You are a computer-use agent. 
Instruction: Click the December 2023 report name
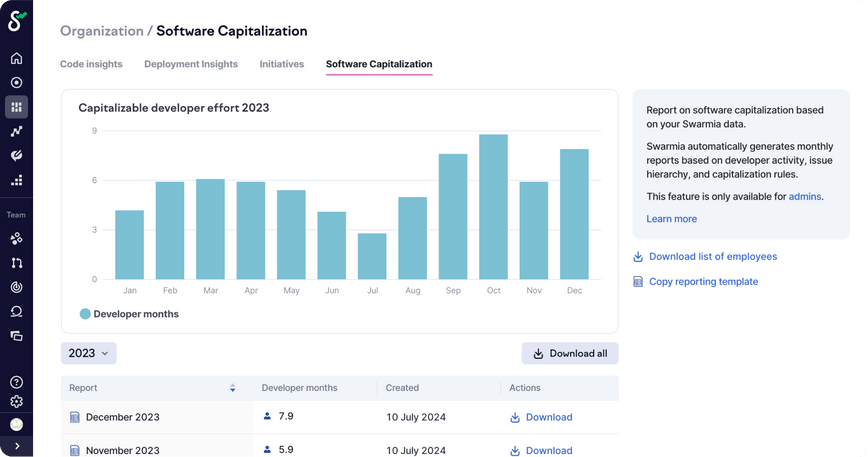point(123,417)
